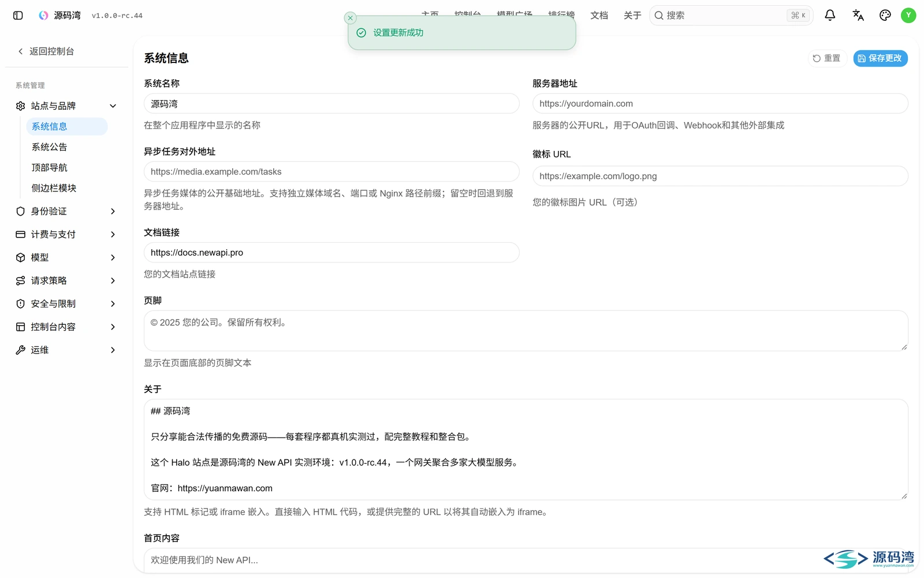The height and width of the screenshot is (578, 924).
Task: Expand the 模型 section chevron
Action: pyautogui.click(x=113, y=257)
